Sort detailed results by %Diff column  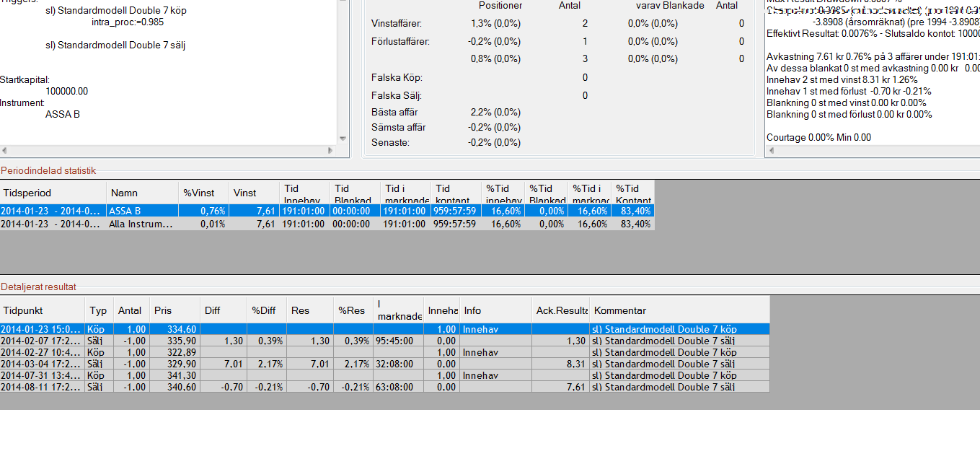266,310
